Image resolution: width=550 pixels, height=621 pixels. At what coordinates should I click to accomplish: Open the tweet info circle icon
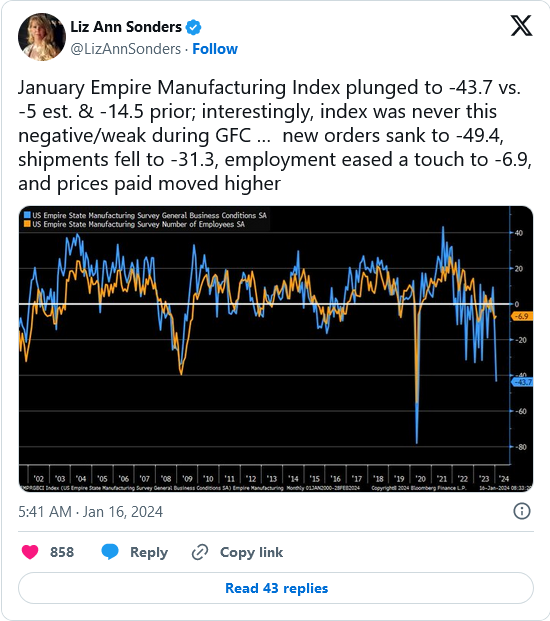coord(521,511)
